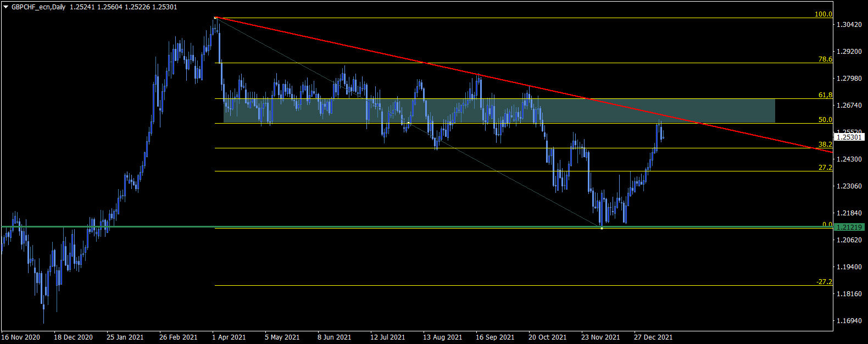The height and width of the screenshot is (344, 868).
Task: Click price scale value 1.21840
Action: (x=848, y=213)
